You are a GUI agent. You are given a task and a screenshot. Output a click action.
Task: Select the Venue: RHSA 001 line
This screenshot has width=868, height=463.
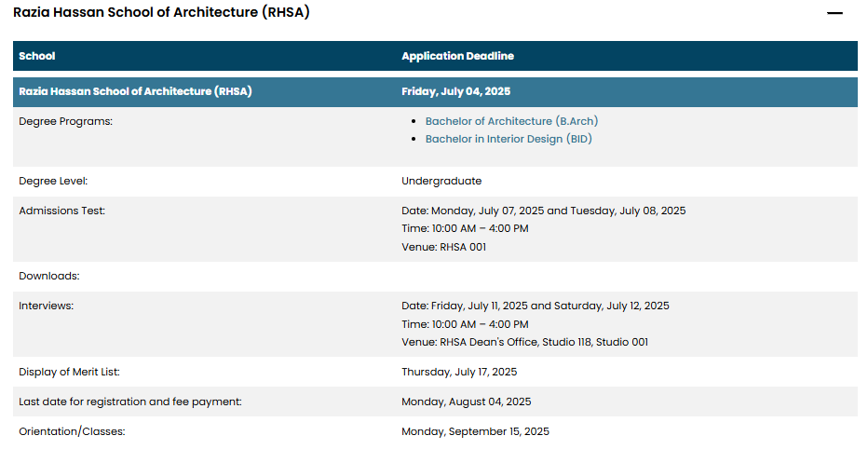click(x=444, y=247)
